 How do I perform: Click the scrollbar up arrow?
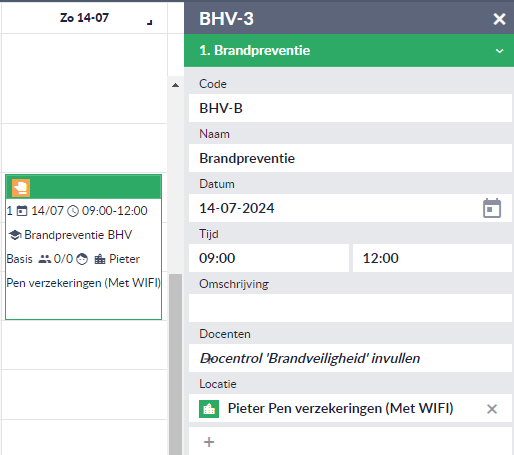175,85
